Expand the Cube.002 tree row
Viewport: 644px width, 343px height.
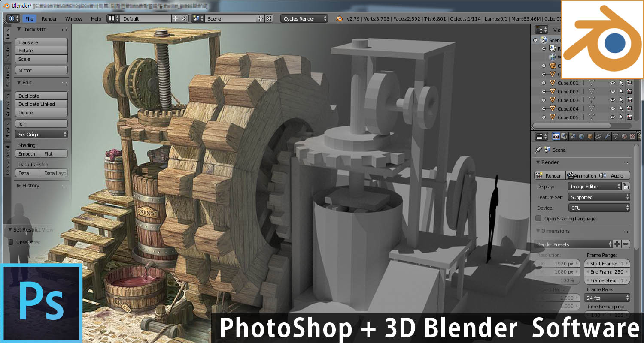click(x=544, y=92)
